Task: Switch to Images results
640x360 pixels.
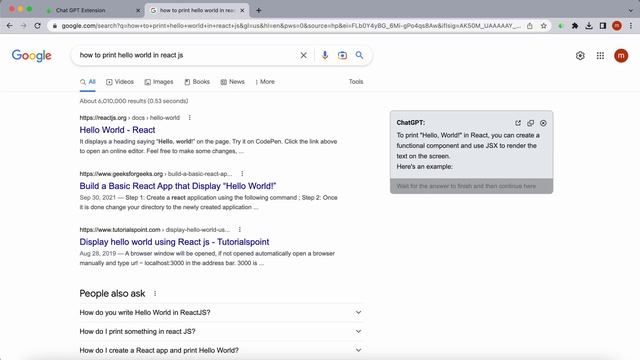Action: (159, 82)
